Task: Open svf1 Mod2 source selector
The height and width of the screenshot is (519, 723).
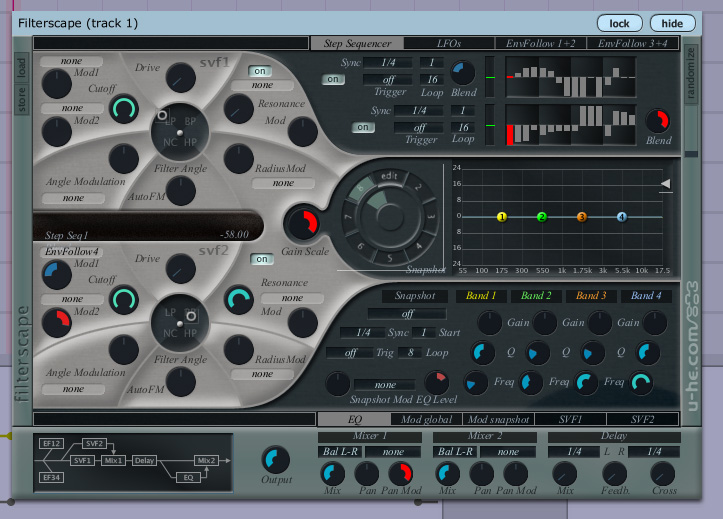Action: coord(72,108)
